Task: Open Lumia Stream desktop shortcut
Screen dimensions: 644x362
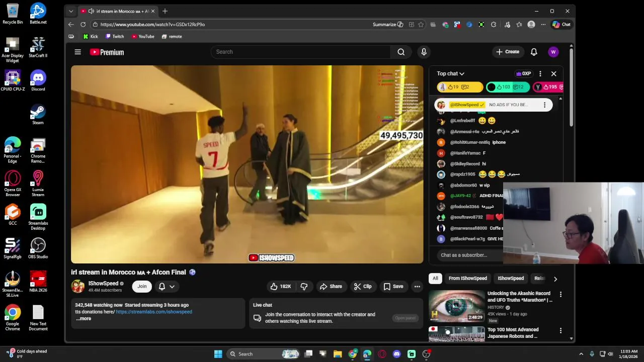Action: [x=38, y=184]
